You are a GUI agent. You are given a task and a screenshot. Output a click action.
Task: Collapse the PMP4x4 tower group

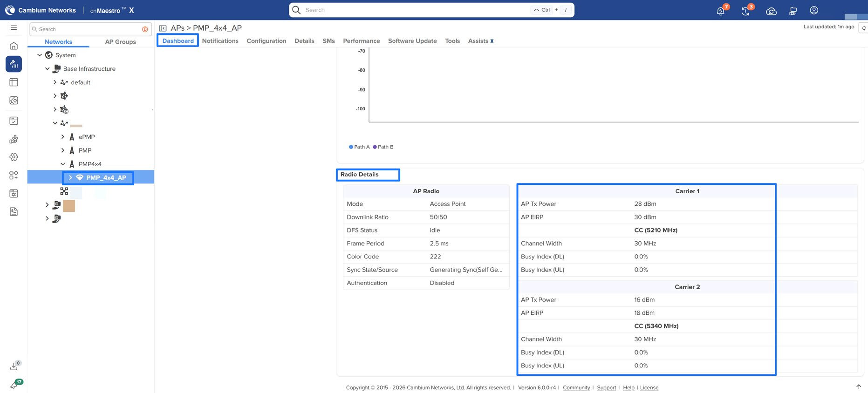click(x=63, y=164)
